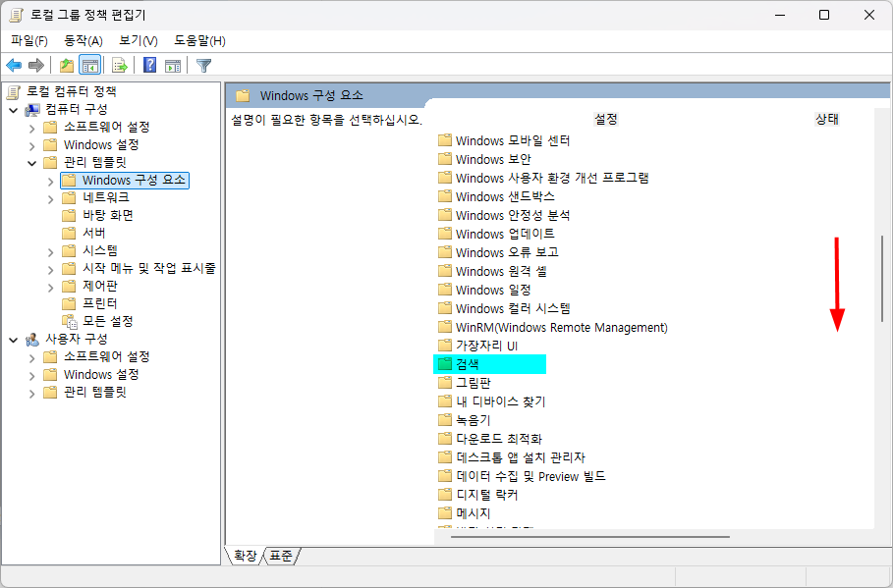Select Windows 컬러 시스템 entry

pyautogui.click(x=513, y=308)
